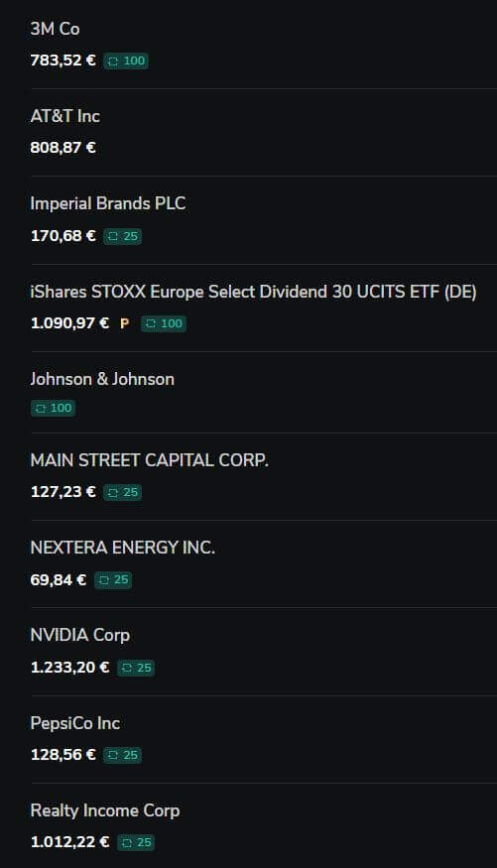The image size is (497, 868).
Task: Select the Johnson & Johnson row
Action: [264, 393]
